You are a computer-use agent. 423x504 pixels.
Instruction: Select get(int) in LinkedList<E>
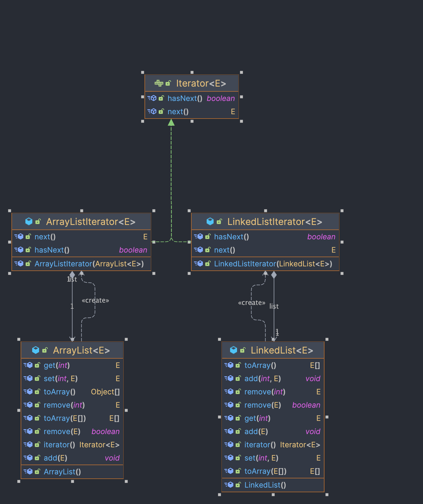(273, 418)
